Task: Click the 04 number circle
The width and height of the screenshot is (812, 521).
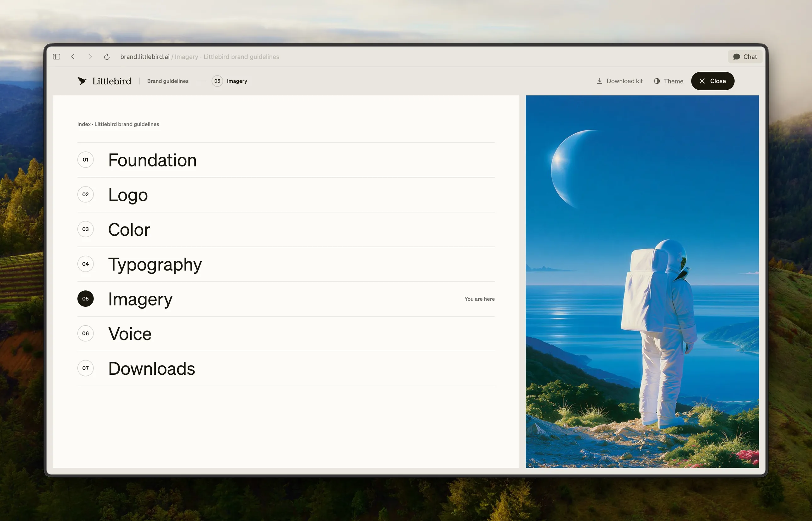Action: 86,264
